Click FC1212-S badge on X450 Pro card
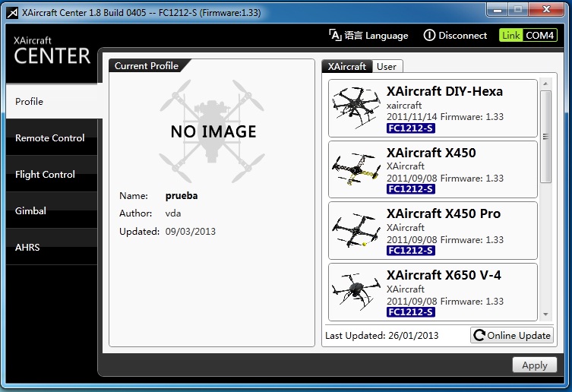The height and width of the screenshot is (392, 572). coord(411,251)
